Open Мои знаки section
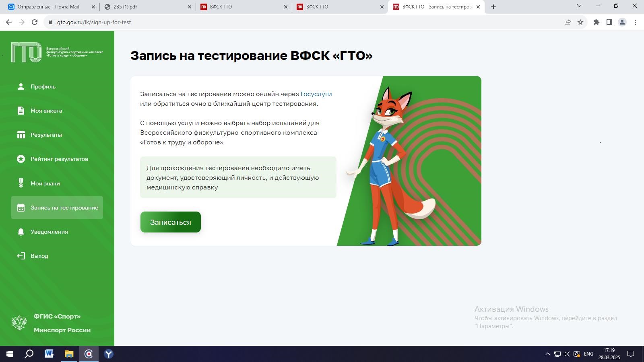 [x=57, y=183]
